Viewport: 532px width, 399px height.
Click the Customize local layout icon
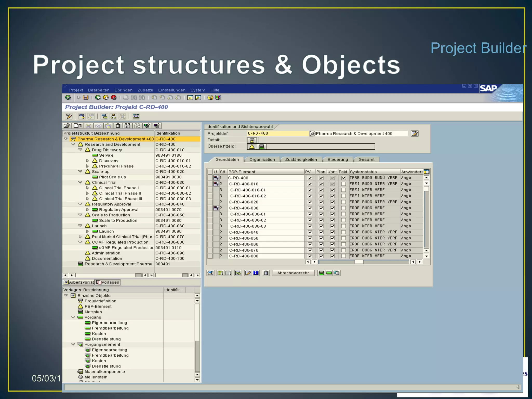tap(218, 97)
